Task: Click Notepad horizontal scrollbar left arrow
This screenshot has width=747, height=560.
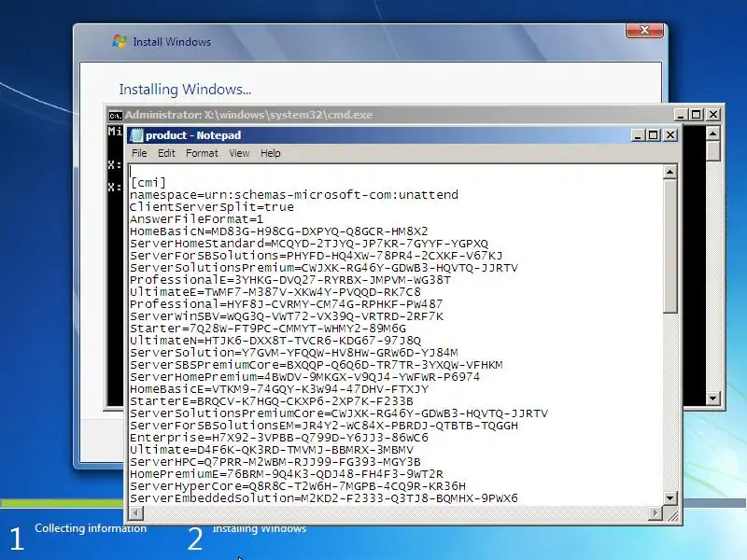Action: [x=135, y=513]
